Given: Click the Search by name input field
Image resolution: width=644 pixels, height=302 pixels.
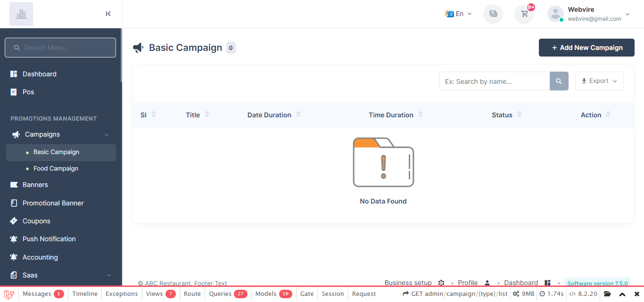Looking at the screenshot, I should [x=494, y=82].
